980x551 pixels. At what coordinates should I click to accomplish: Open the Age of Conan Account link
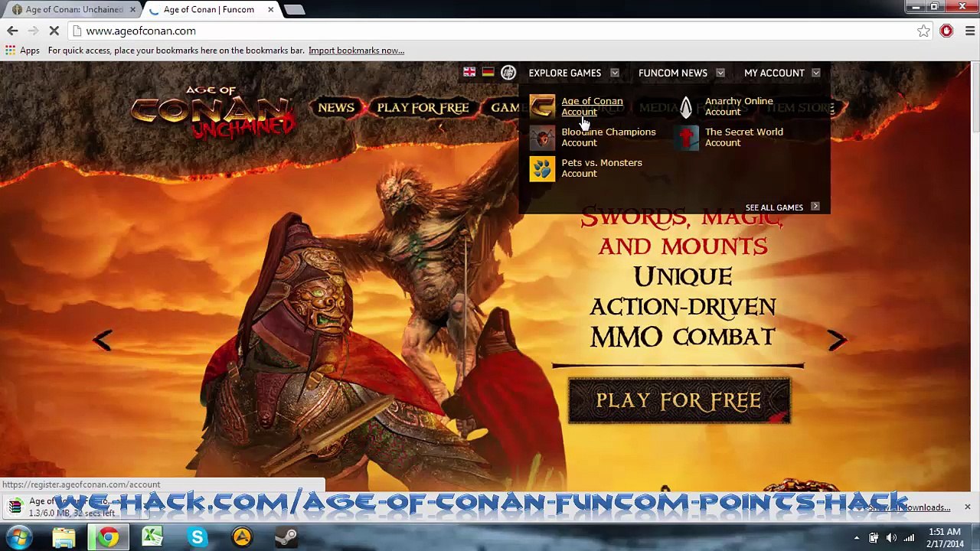592,106
